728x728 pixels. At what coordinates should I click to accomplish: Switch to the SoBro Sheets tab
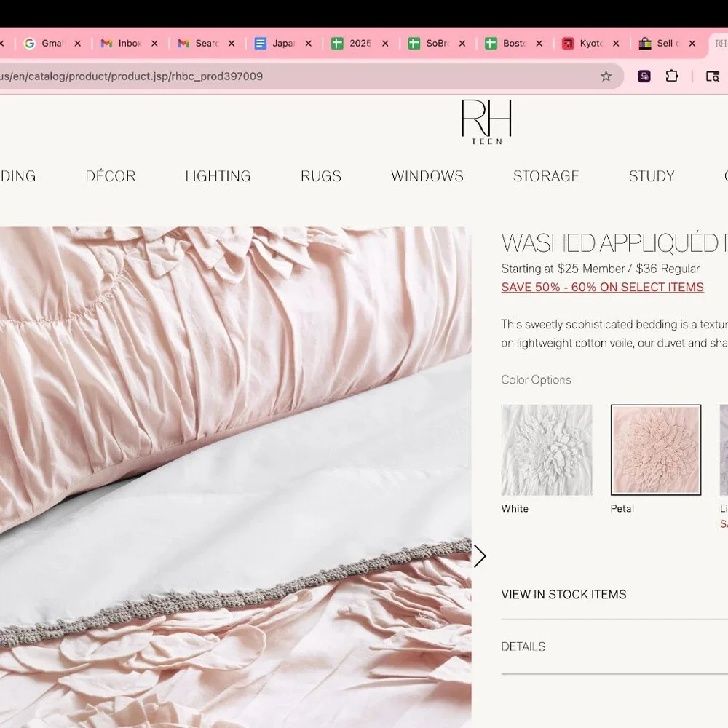pos(429,43)
